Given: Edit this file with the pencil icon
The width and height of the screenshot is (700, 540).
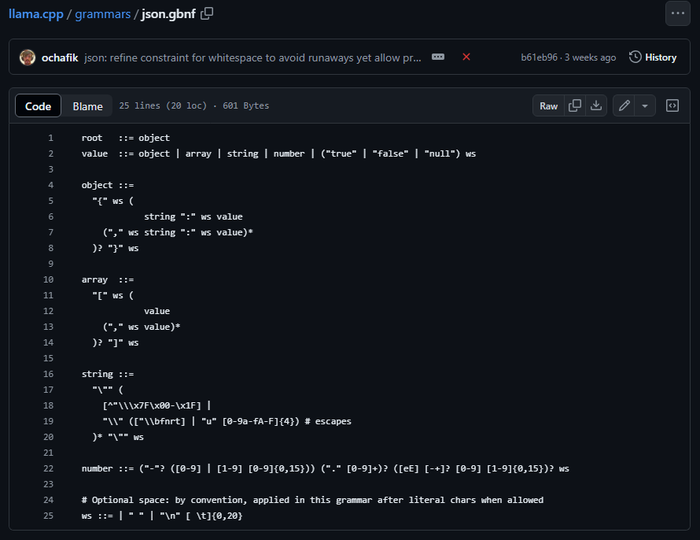Looking at the screenshot, I should coord(624,106).
